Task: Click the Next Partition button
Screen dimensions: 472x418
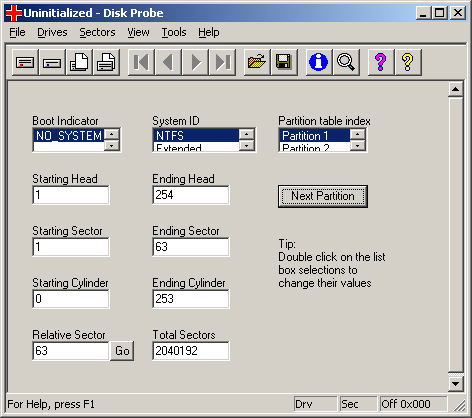Action: pyautogui.click(x=323, y=196)
